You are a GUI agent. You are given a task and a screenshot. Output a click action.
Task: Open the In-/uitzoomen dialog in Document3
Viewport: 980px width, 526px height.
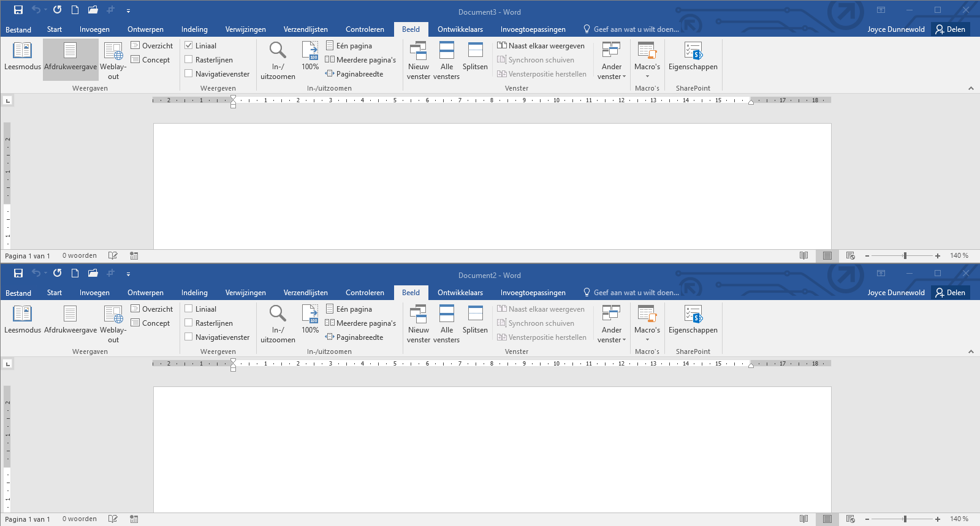278,60
